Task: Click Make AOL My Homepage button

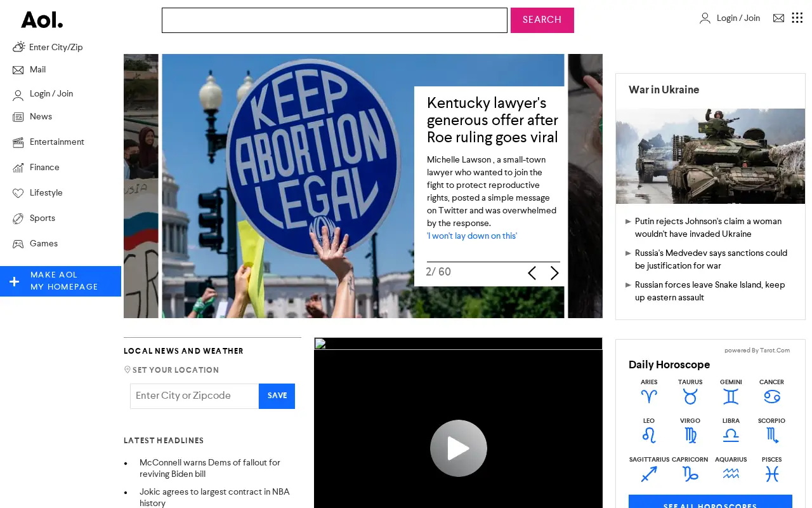Action: (x=60, y=281)
